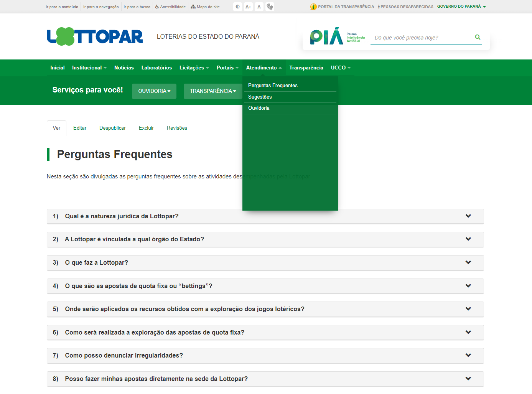Toggle the high contrast icon
532x394 pixels.
click(x=238, y=7)
